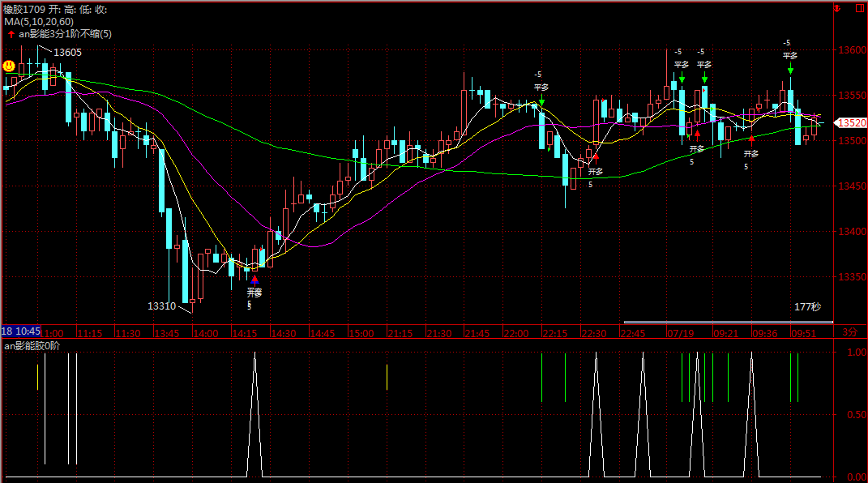Toggle the red split-panel square icon

pos(860,8)
